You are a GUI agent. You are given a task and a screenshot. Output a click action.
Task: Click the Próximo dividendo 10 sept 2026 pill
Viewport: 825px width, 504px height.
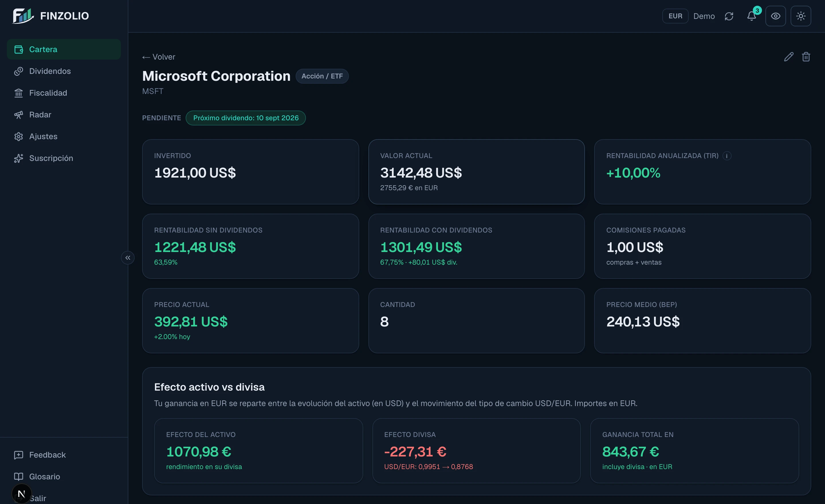click(246, 118)
